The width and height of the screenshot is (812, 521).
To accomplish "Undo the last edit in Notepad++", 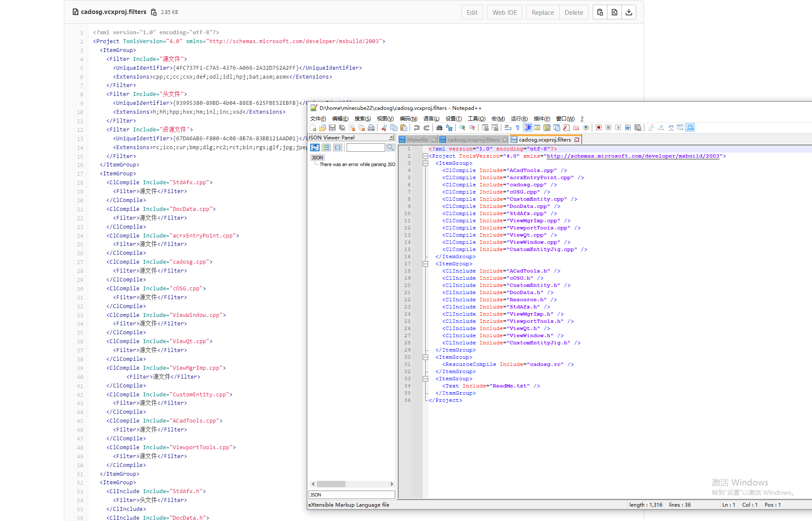I will [416, 128].
